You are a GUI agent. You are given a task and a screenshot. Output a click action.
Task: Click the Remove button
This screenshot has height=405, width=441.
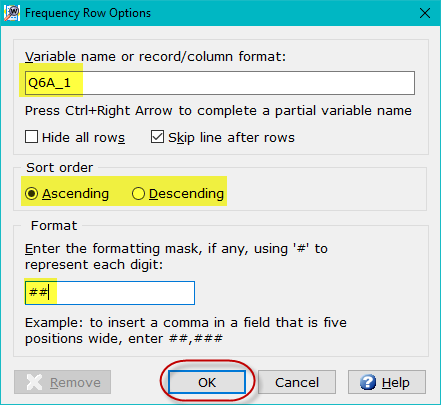(62, 382)
